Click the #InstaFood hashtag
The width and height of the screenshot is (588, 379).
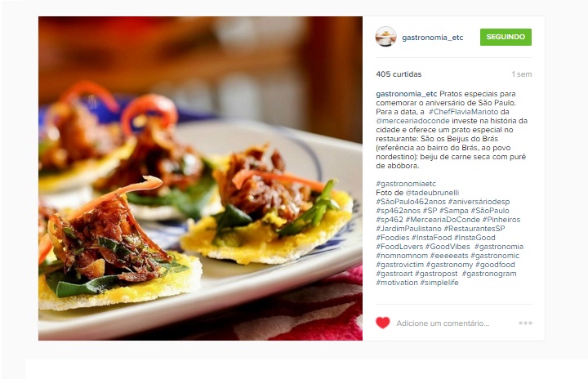[x=432, y=238]
